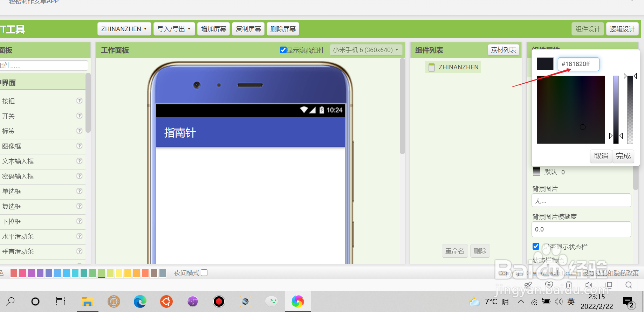Screen dimensions: 644x312
Task: Click the help icon beside 开关
Action: click(80, 116)
